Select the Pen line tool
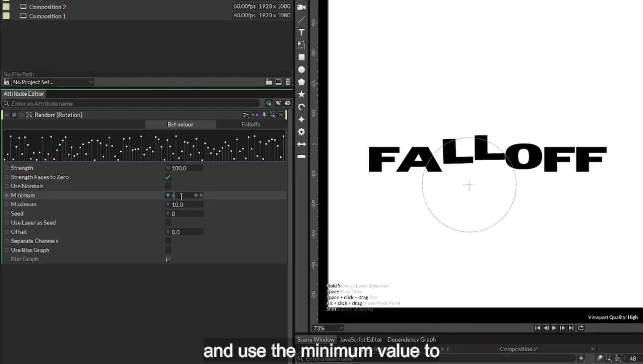This screenshot has height=364, width=643. click(x=301, y=20)
